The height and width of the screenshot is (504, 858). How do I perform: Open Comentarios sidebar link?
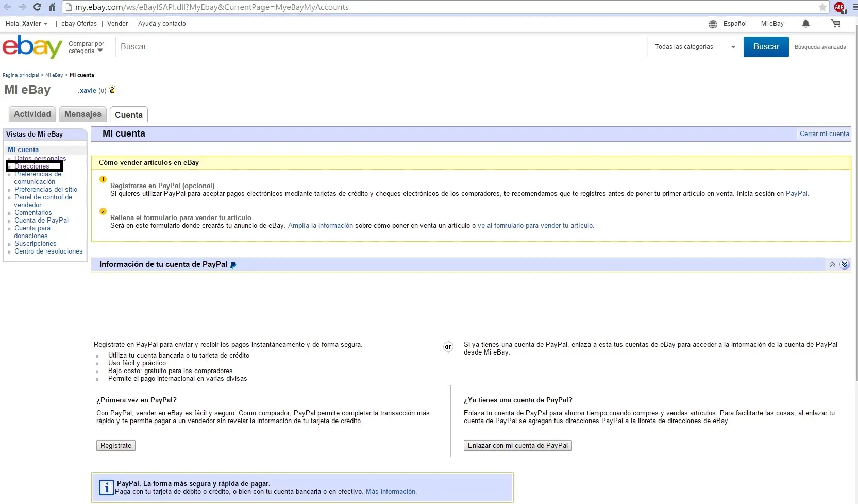point(33,212)
